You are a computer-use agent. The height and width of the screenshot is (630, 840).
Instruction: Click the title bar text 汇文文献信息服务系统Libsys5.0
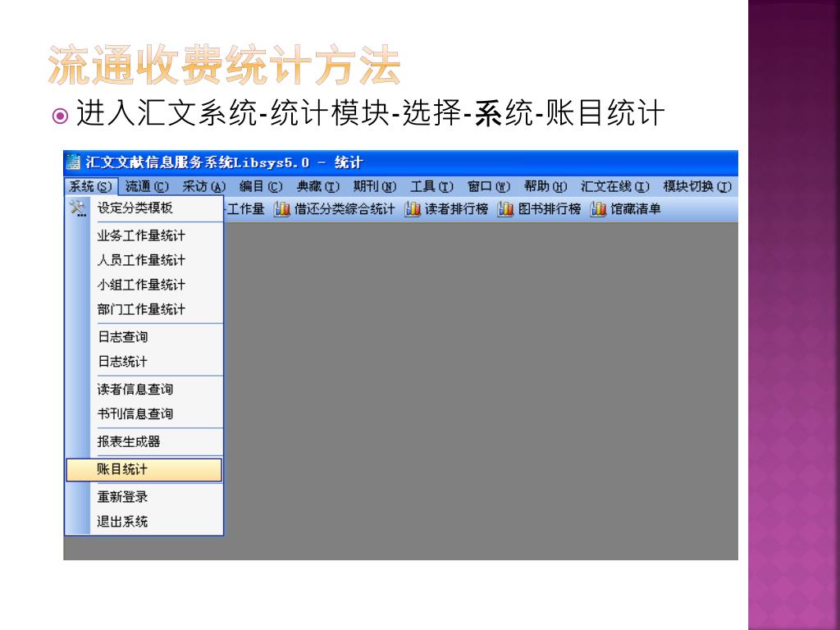(197, 162)
